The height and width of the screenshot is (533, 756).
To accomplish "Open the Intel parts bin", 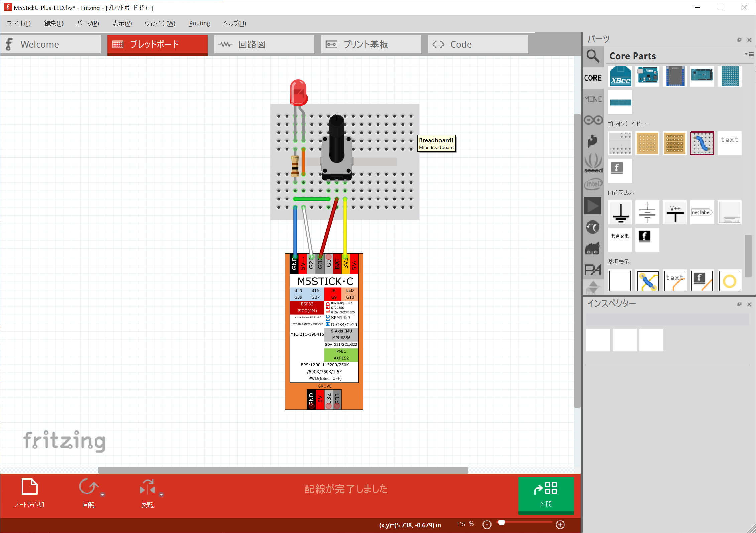I will 593,184.
